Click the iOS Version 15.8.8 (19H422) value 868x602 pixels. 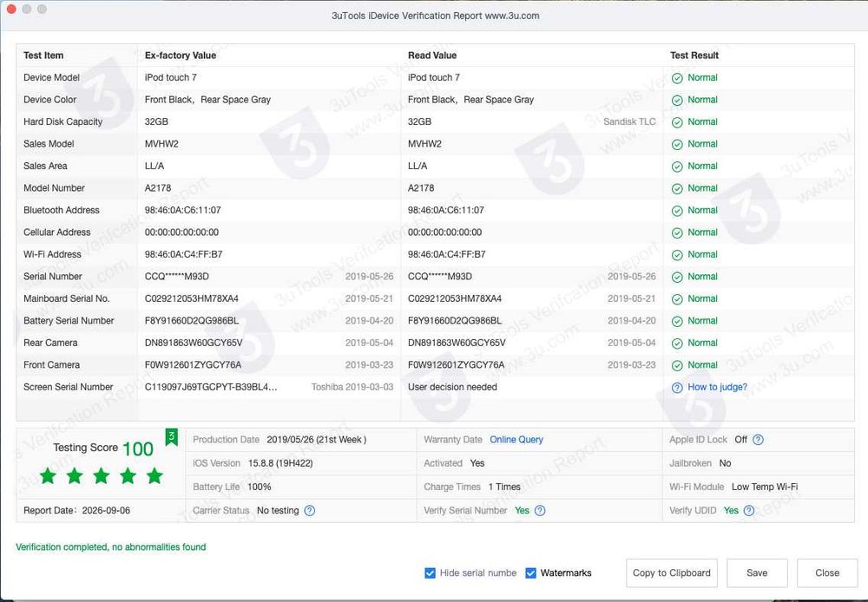280,463
